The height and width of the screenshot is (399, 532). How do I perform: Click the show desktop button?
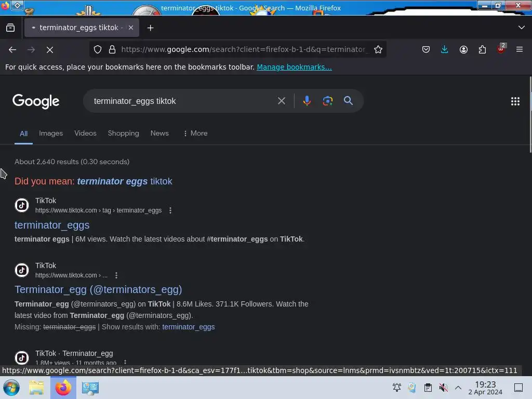[x=518, y=388]
